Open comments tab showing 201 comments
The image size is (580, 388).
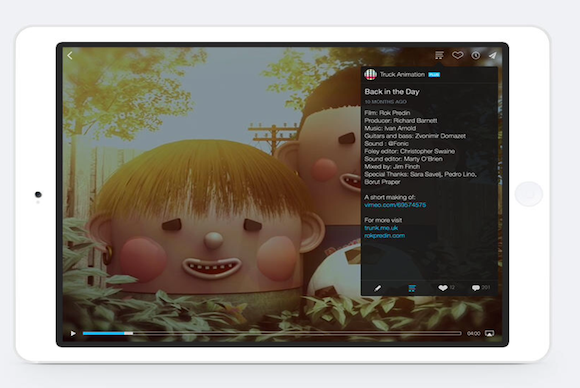(x=481, y=287)
